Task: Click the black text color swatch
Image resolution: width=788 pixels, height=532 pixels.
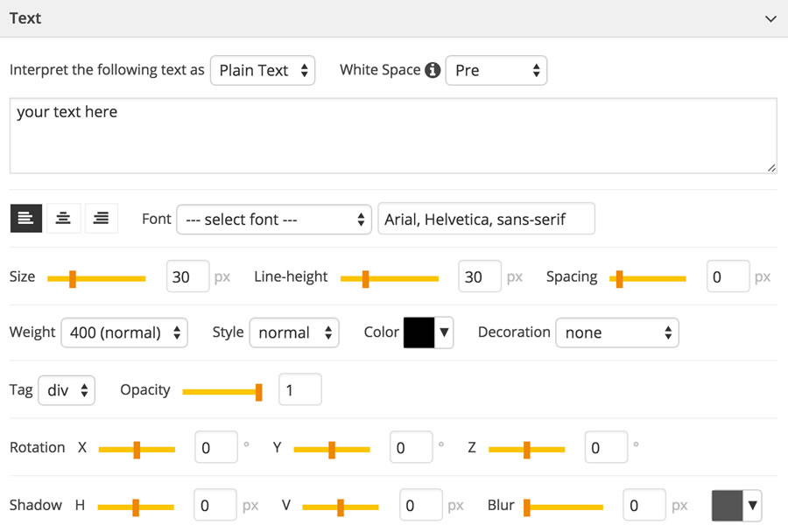Action: pyautogui.click(x=419, y=332)
